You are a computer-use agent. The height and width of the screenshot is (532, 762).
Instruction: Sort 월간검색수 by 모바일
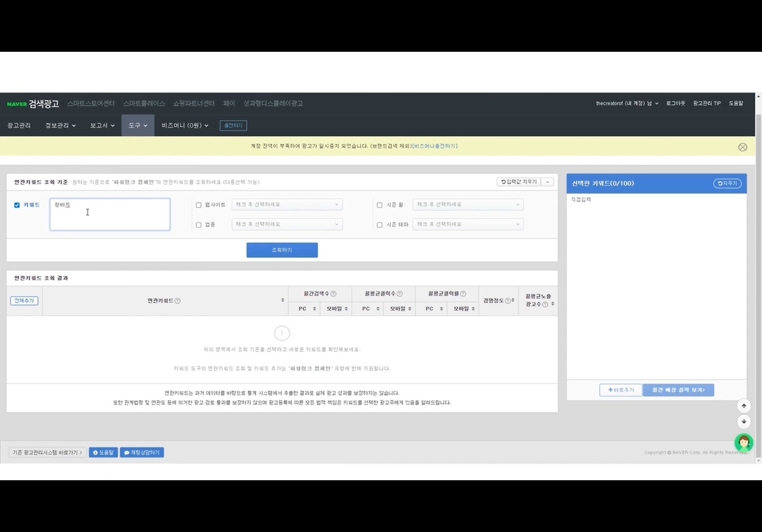click(x=346, y=309)
